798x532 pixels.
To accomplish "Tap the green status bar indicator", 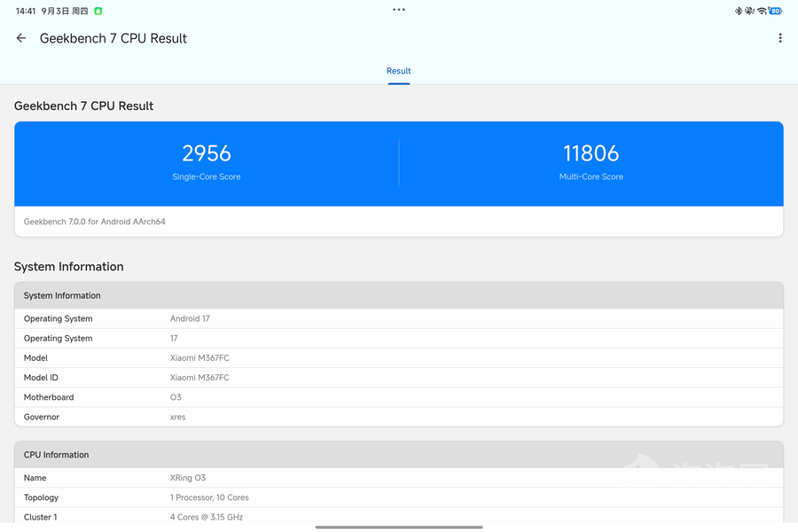I will coord(98,11).
